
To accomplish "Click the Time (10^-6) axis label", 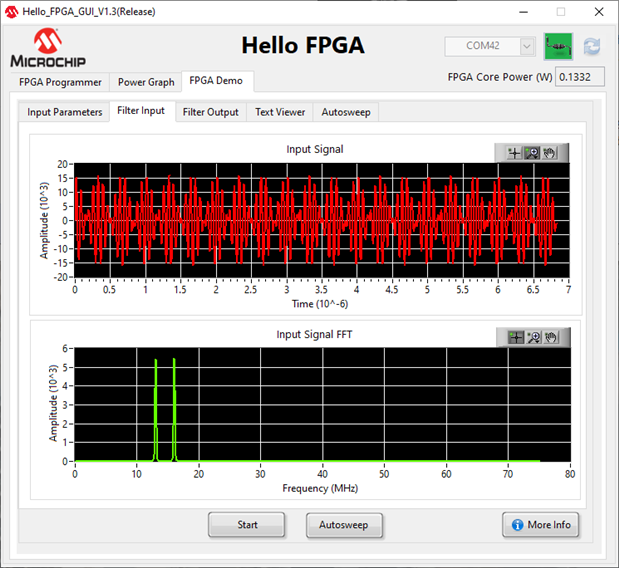I will click(320, 304).
